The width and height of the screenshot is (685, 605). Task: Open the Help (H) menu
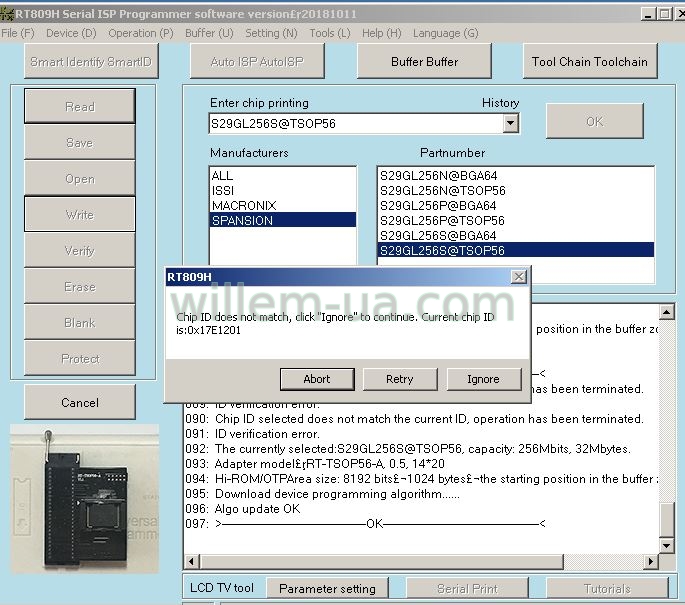click(x=381, y=33)
